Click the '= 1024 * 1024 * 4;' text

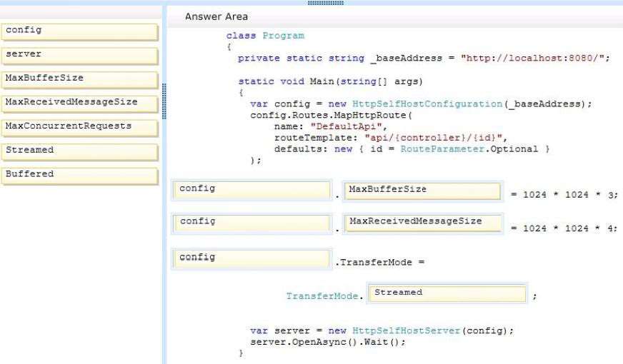564,228
